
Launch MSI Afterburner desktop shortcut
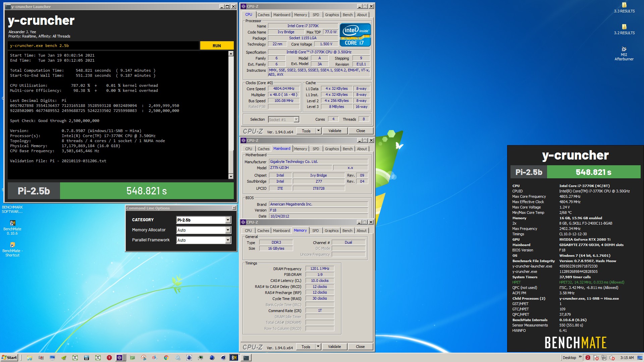[624, 54]
